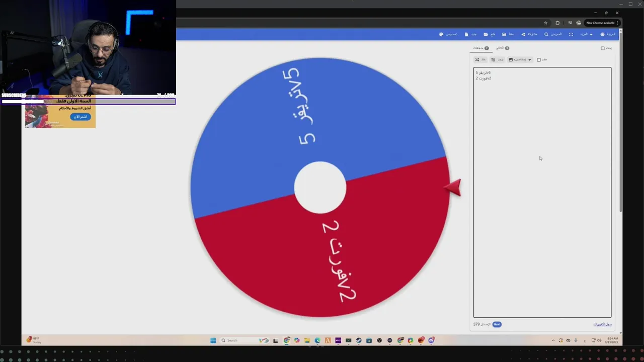This screenshot has width=644, height=362.
Task: Open Steam from the taskbar
Action: click(359, 340)
